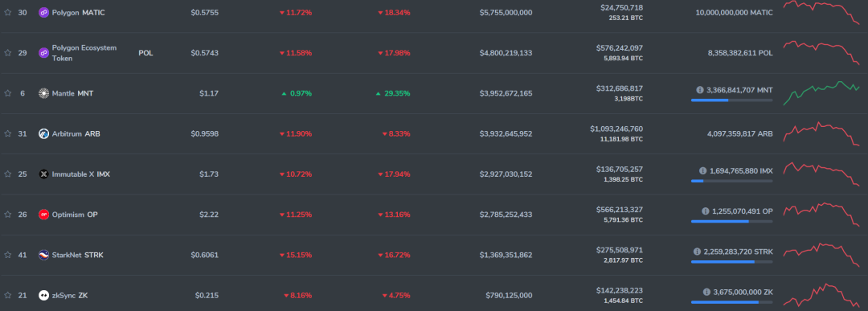Show StarkNet STRK supply info icon
Screen dimensions: 868x311
[x=697, y=252]
